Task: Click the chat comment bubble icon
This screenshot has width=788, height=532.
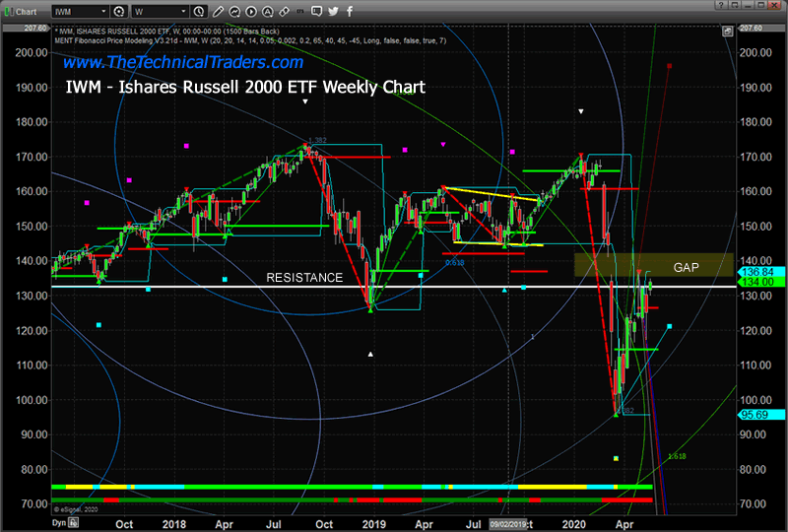Action: point(316,11)
